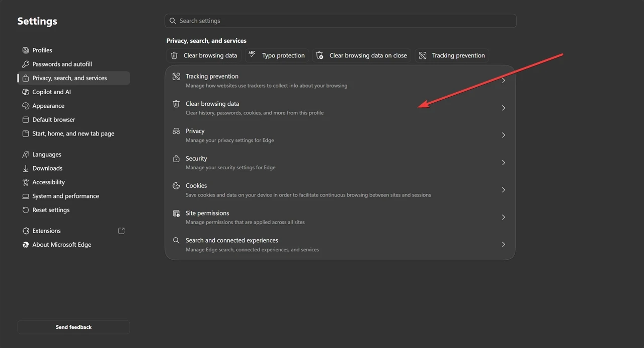This screenshot has height=348, width=644.
Task: Click the Send feedback button
Action: tap(73, 327)
